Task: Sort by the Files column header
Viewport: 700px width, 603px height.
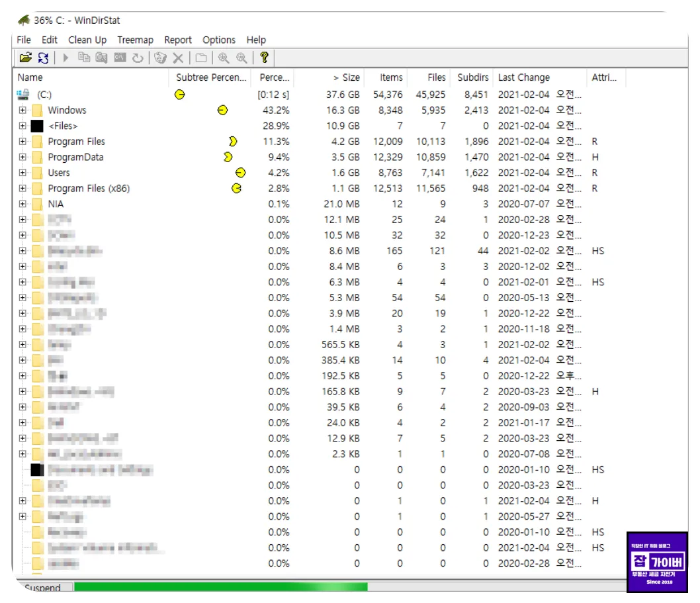Action: pyautogui.click(x=429, y=77)
